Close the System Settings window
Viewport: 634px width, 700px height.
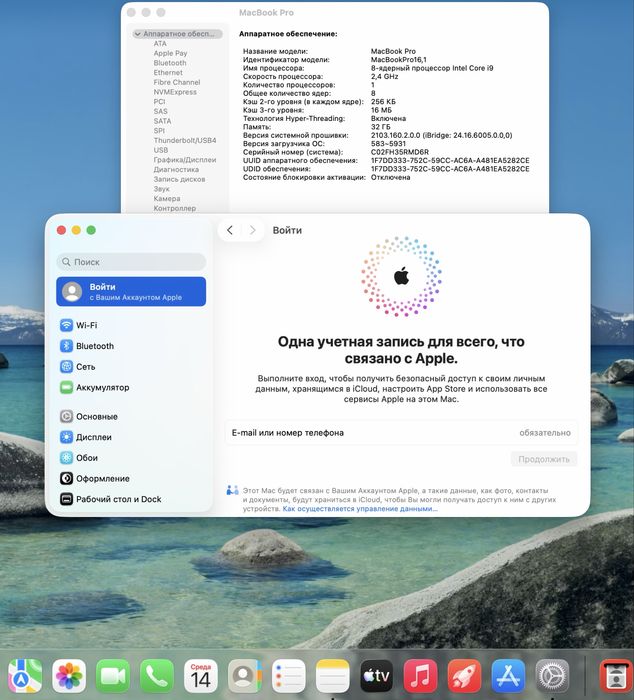point(62,230)
